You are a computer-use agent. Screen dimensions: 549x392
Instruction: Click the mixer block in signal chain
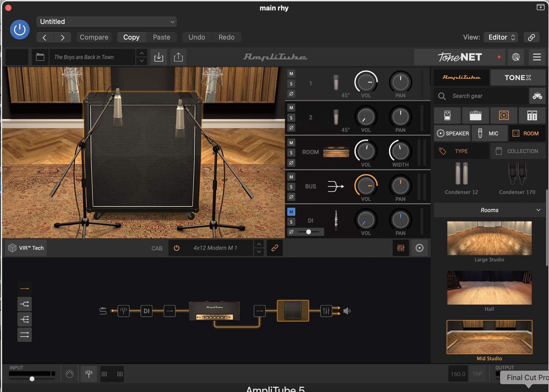(x=326, y=311)
